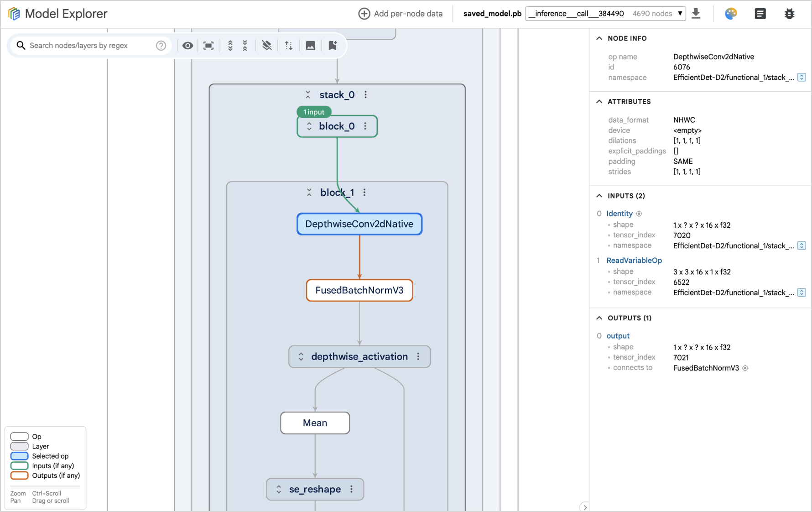Open the block_1 overflow menu

364,192
